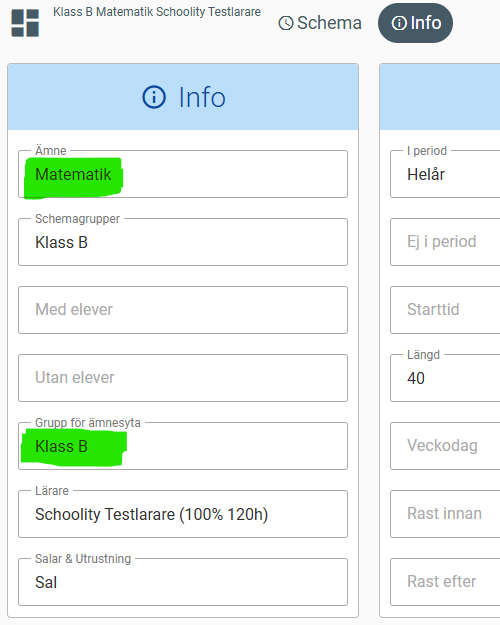Click the Rast efter field
This screenshot has width=500, height=625.
click(445, 582)
